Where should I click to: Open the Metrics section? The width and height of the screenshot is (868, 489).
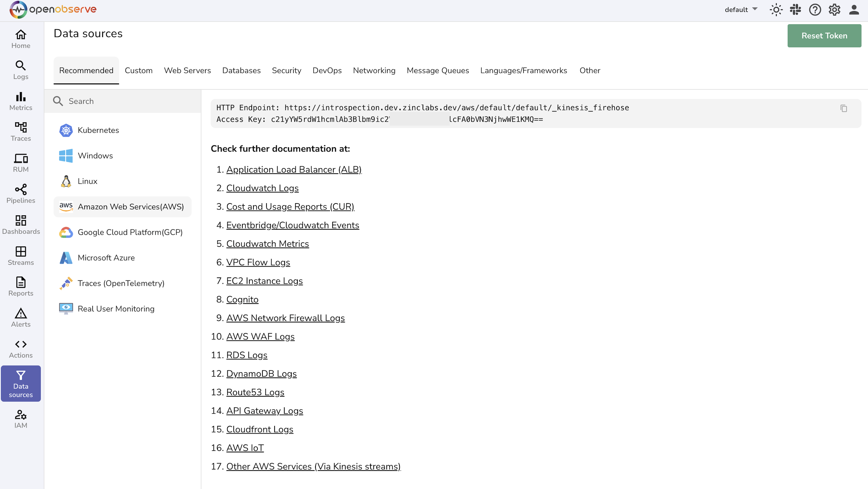pyautogui.click(x=20, y=101)
